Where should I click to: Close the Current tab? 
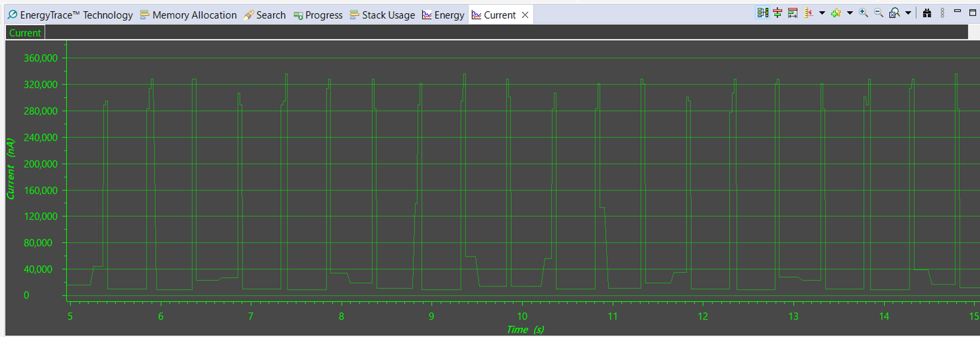pos(525,15)
